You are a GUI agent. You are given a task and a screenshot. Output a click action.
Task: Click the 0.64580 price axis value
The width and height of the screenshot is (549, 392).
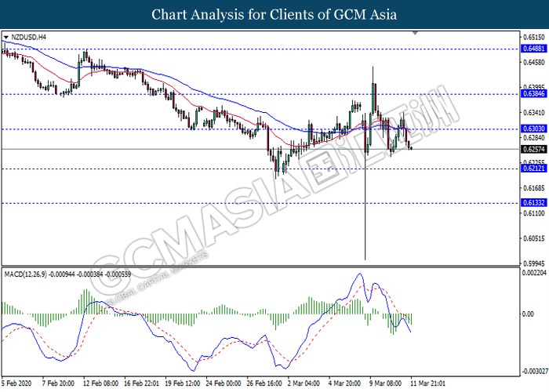coord(534,62)
